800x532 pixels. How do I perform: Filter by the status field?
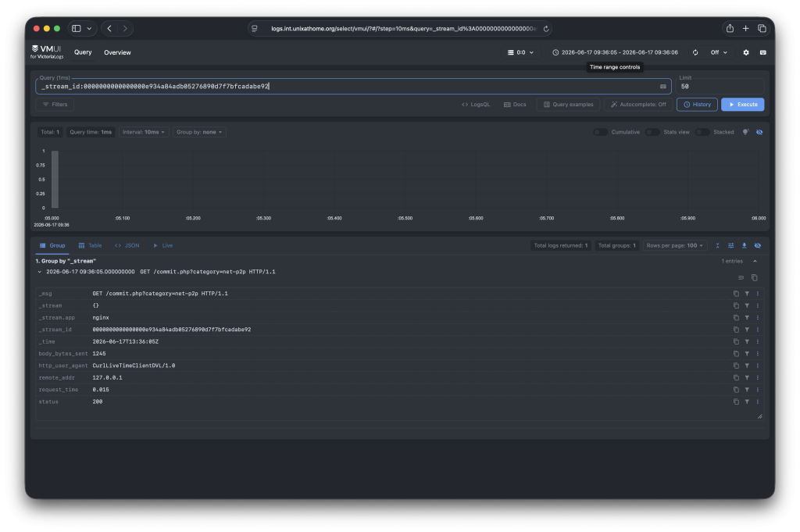pos(747,402)
